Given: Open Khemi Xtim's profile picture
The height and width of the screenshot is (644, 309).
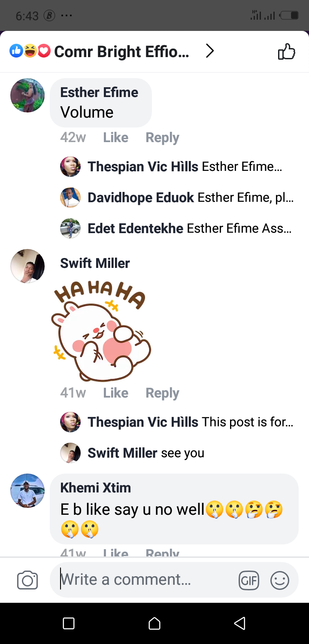Looking at the screenshot, I should (x=27, y=491).
